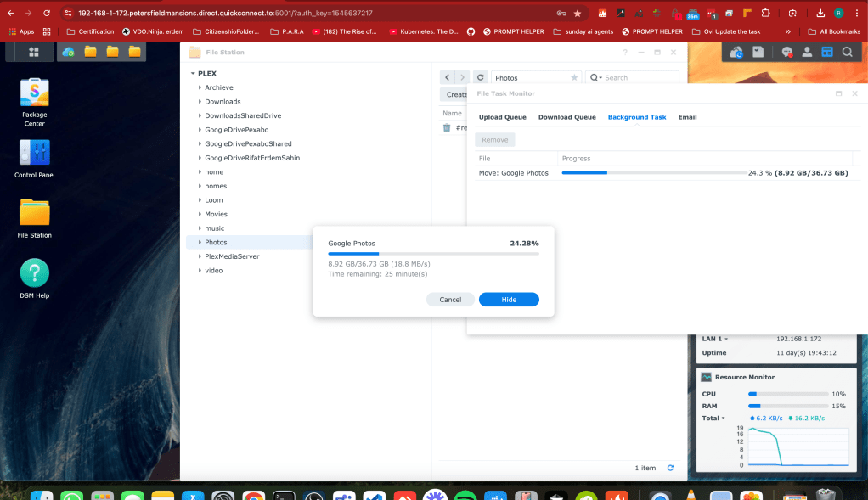Open the Chrome downloads icon
868x500 pixels.
[x=820, y=14]
